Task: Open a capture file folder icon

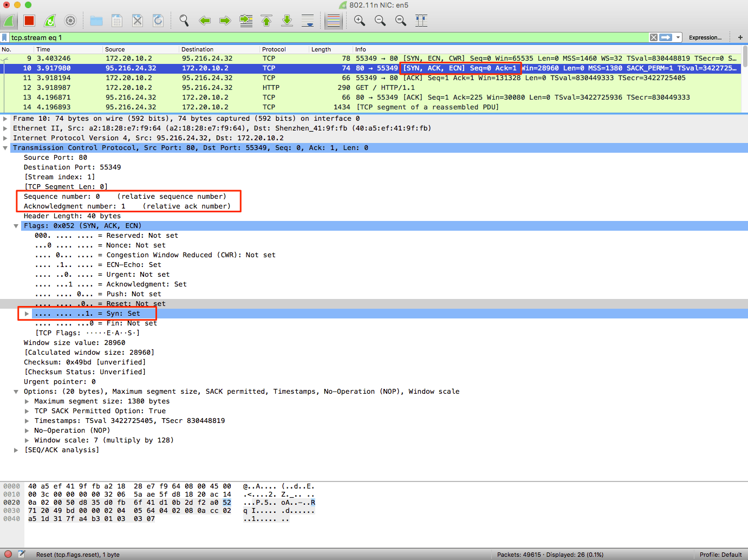Action: (96, 21)
